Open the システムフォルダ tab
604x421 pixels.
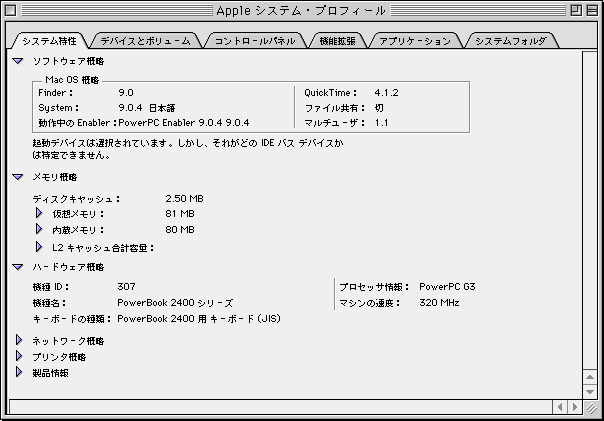click(x=511, y=41)
